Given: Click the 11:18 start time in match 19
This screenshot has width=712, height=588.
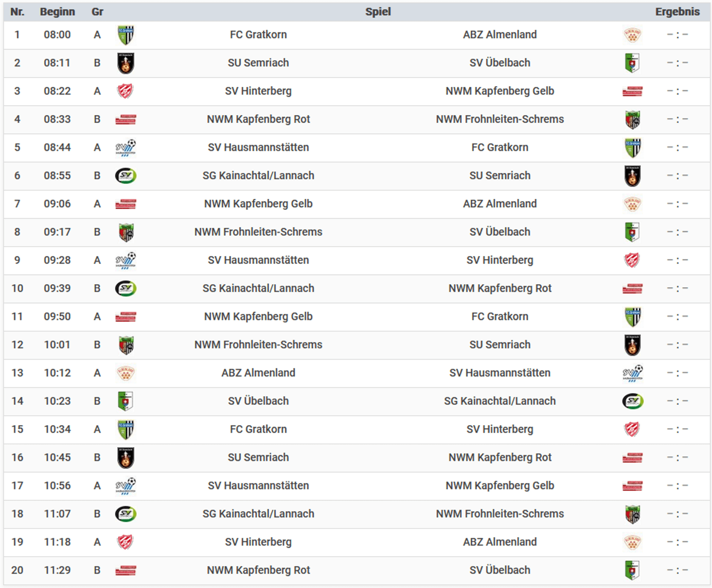Looking at the screenshot, I should (x=57, y=542).
